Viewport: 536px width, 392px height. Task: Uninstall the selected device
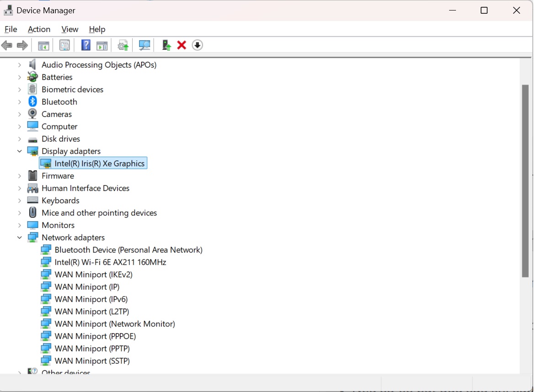(182, 45)
